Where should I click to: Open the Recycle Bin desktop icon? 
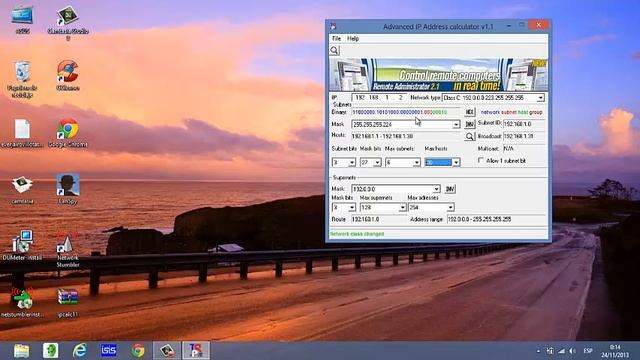(x=22, y=80)
